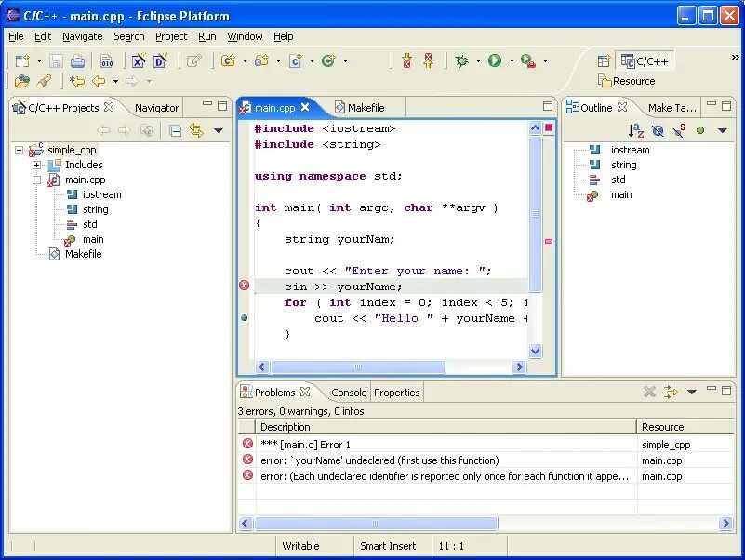Click the binary 010 toolbar icon
This screenshot has height=560, width=745.
(x=107, y=60)
